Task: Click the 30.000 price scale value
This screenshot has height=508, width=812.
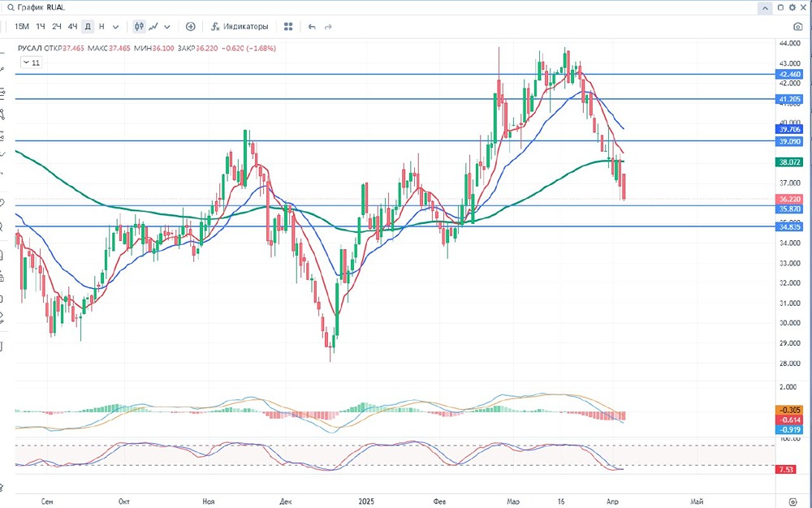Action: (789, 323)
